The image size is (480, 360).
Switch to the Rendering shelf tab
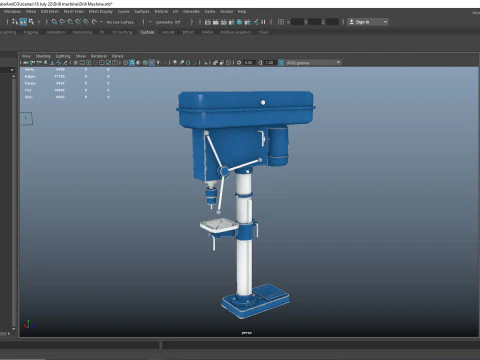coord(82,32)
